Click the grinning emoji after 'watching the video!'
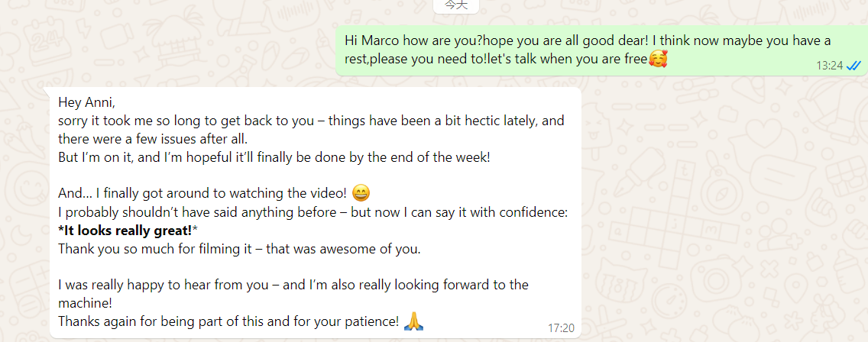Screen dimensions: 868x342 tap(362, 193)
